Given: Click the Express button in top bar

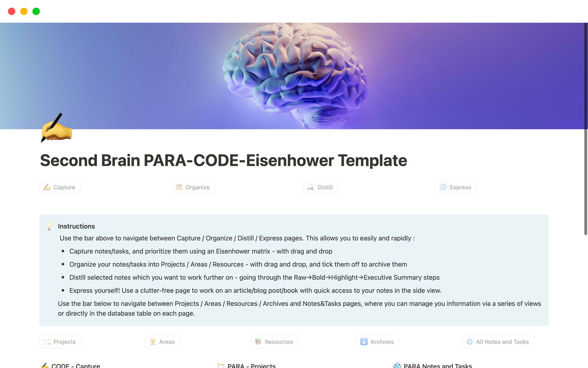Looking at the screenshot, I should tap(456, 187).
